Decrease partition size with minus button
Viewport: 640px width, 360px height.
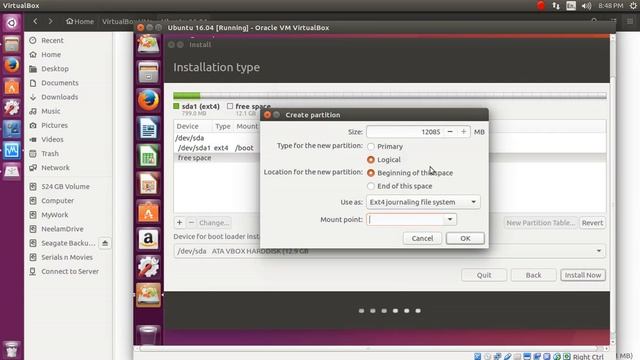[x=450, y=132]
